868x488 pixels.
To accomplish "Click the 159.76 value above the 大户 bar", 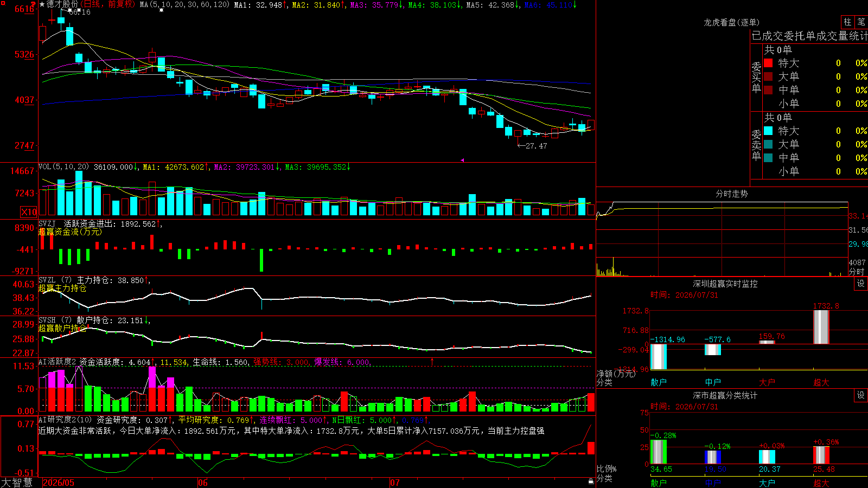I will tap(772, 336).
